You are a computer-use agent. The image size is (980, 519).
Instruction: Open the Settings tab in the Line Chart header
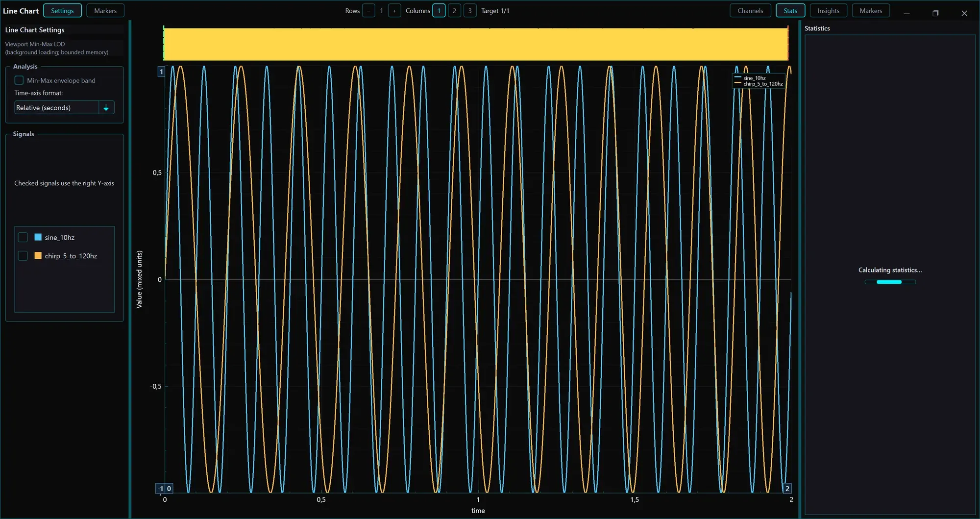click(62, 11)
